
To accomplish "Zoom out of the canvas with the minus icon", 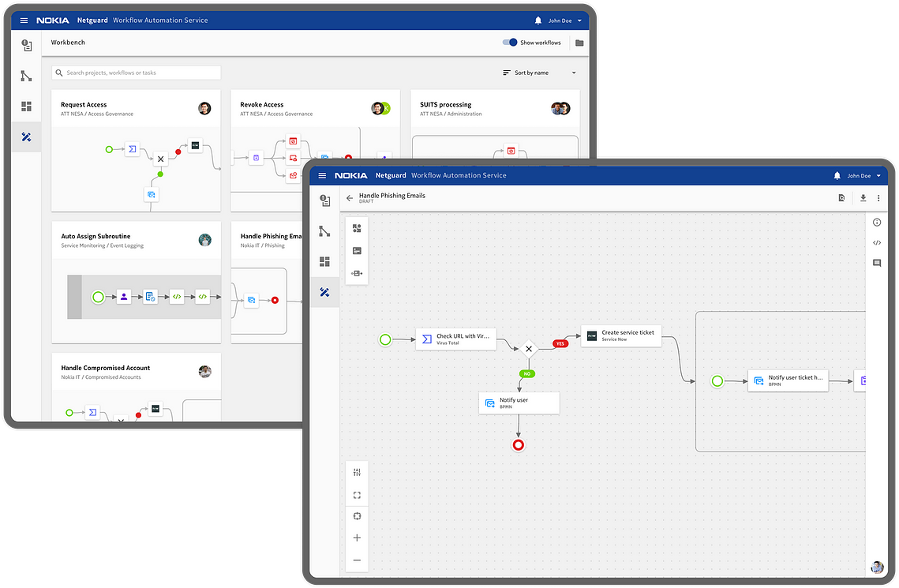I will [x=358, y=560].
